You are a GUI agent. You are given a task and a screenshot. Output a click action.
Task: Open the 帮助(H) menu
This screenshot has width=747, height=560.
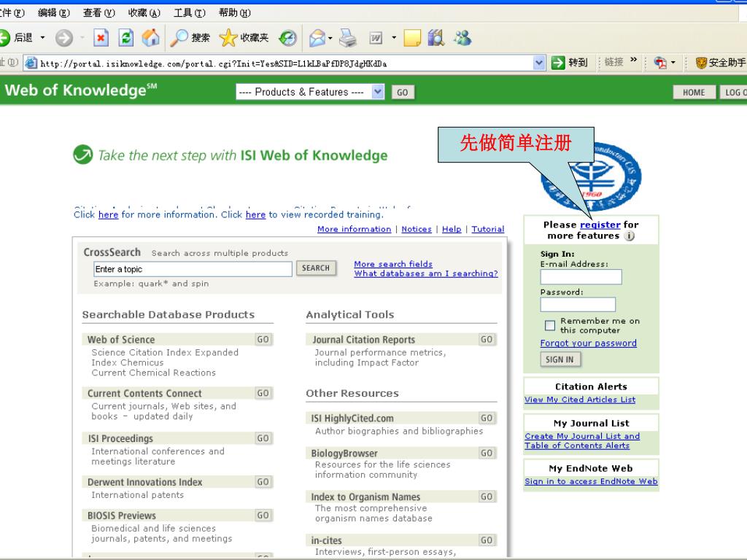click(234, 13)
